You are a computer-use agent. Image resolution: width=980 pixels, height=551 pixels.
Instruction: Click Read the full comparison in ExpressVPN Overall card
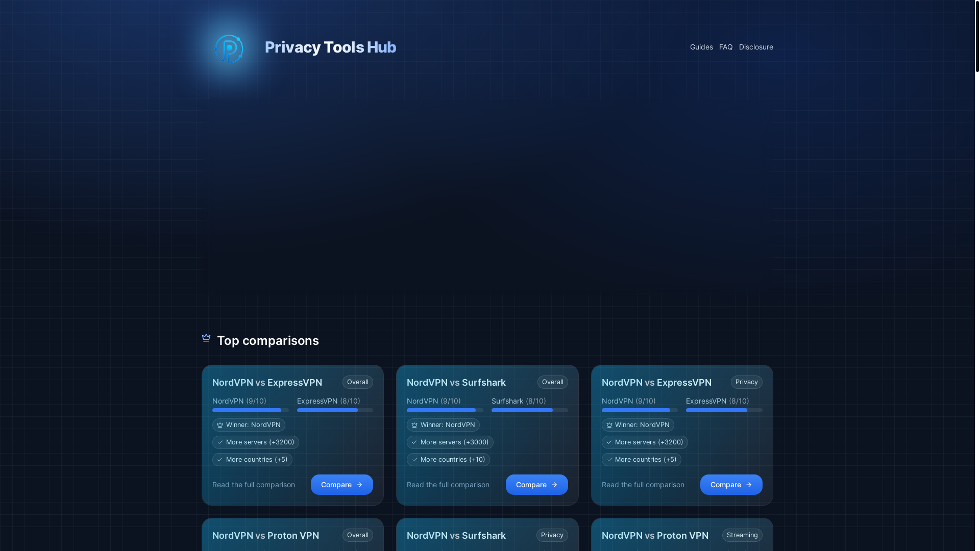254,485
